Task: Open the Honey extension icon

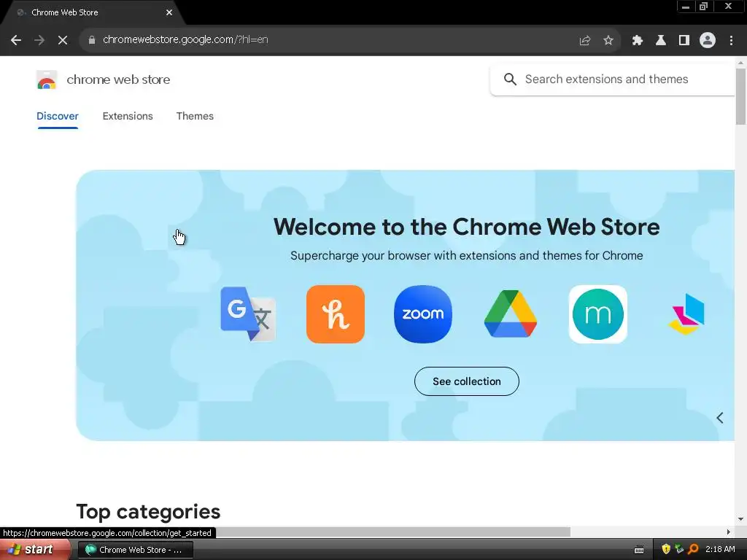Action: (336, 314)
